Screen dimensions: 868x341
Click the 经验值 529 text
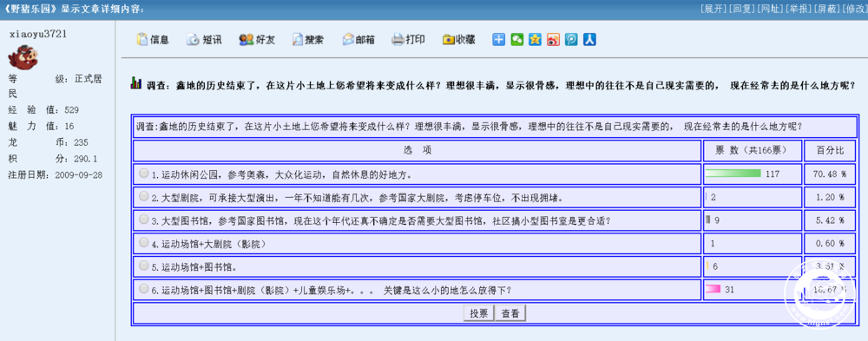click(x=43, y=110)
